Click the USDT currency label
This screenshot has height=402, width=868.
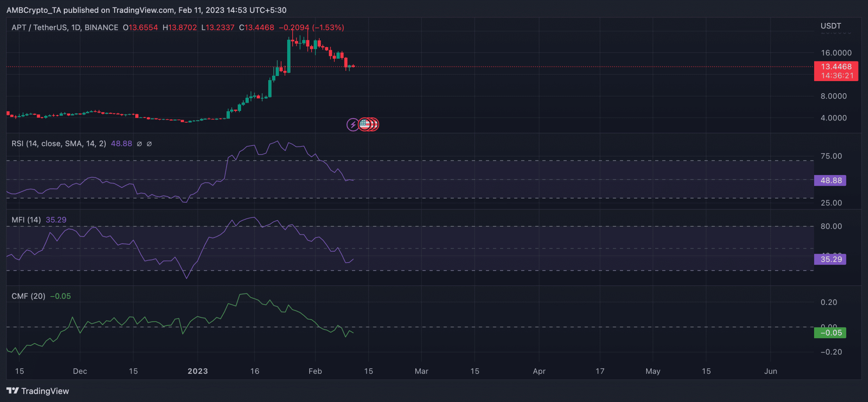[831, 26]
